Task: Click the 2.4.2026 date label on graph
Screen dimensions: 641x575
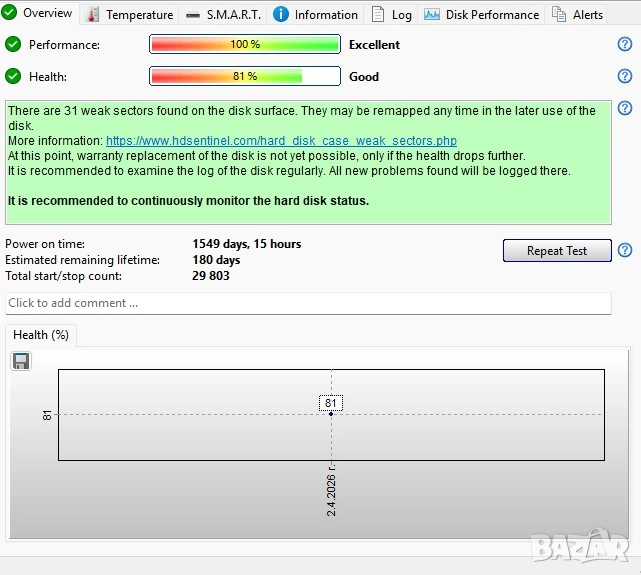Action: (x=331, y=490)
